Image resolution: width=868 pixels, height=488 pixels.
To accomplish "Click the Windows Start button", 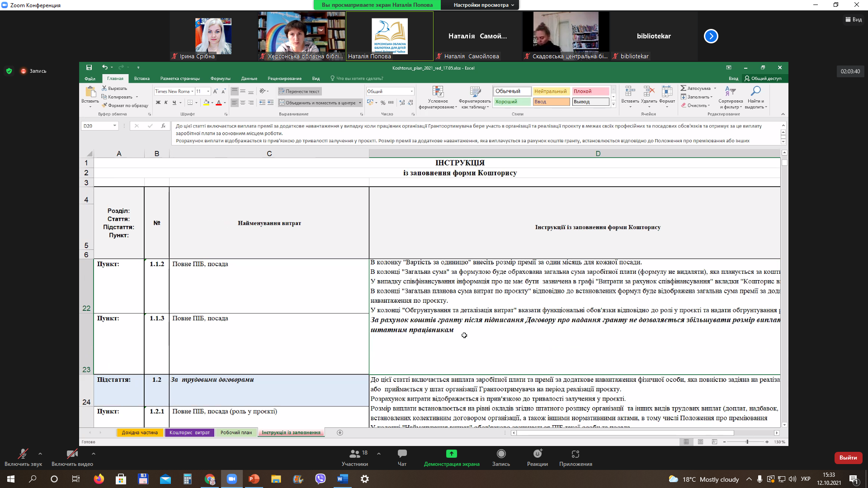I will coord(11,479).
